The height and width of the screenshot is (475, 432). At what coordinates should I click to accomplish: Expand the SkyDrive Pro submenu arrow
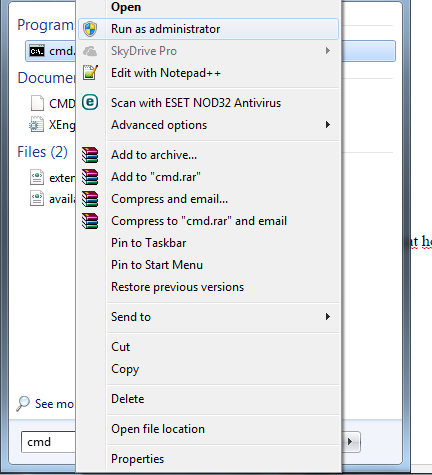[x=328, y=51]
